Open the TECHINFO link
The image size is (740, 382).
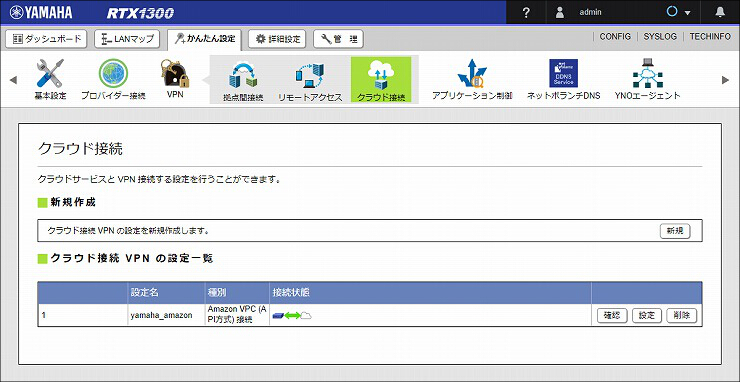coord(710,36)
